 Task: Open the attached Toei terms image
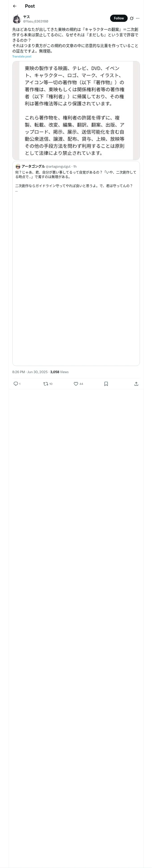tap(76, 110)
